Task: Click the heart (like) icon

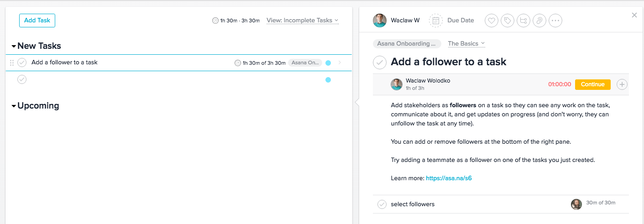Action: [491, 21]
